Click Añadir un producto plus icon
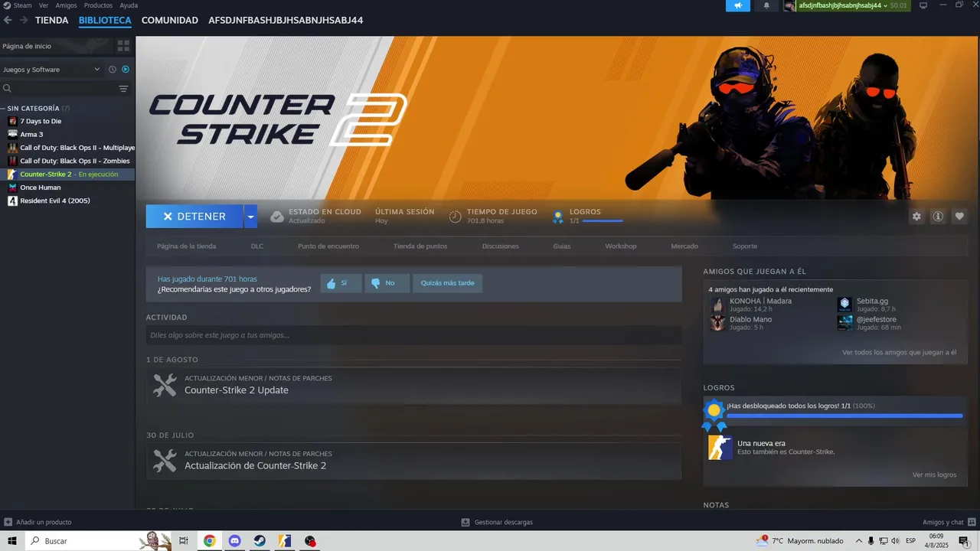 point(8,522)
